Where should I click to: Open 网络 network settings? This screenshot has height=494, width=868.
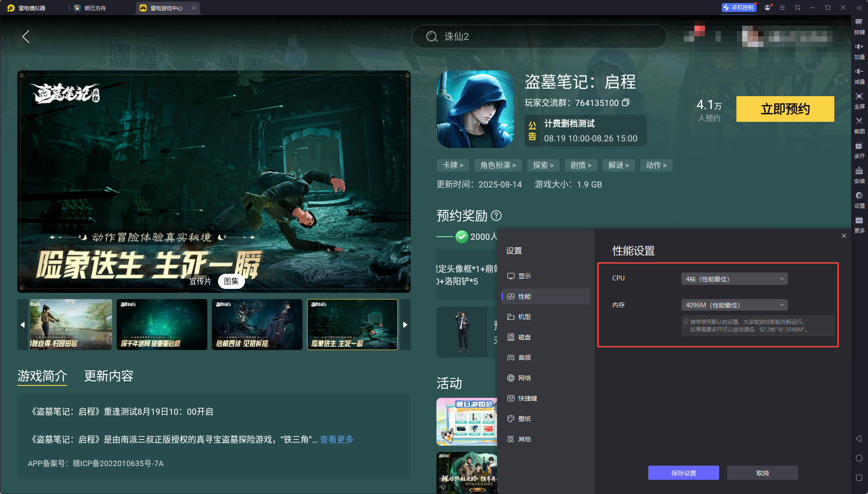[545, 378]
